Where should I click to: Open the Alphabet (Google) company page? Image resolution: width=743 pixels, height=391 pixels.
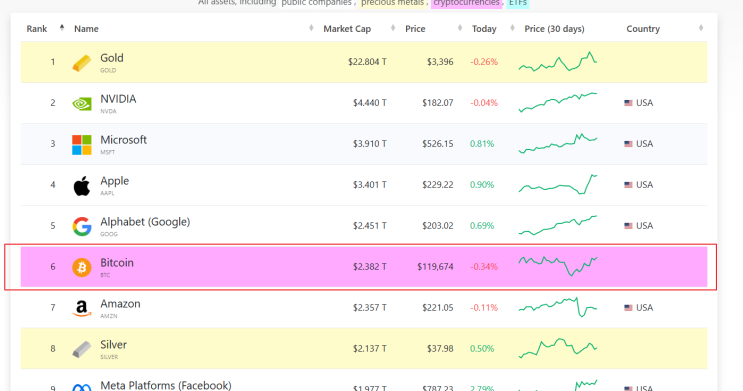coord(145,222)
